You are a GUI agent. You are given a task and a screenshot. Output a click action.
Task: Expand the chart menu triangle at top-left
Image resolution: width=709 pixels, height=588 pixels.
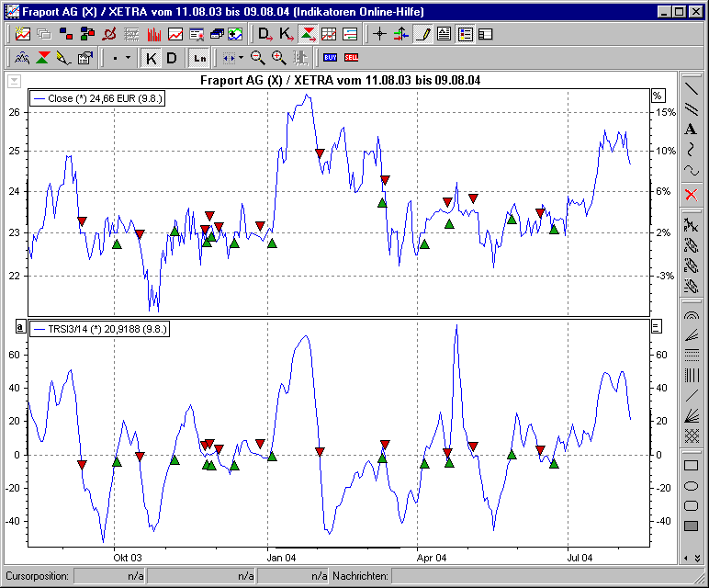[14, 81]
